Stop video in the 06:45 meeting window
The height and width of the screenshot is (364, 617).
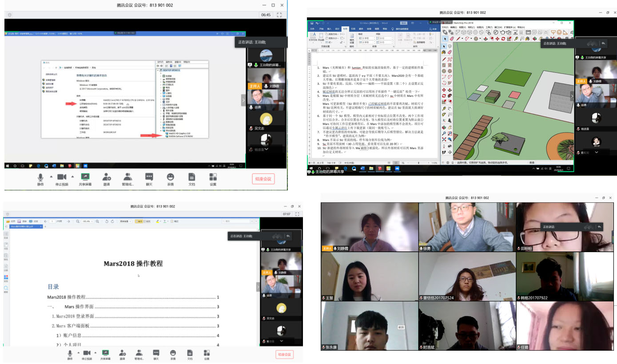[62, 179]
